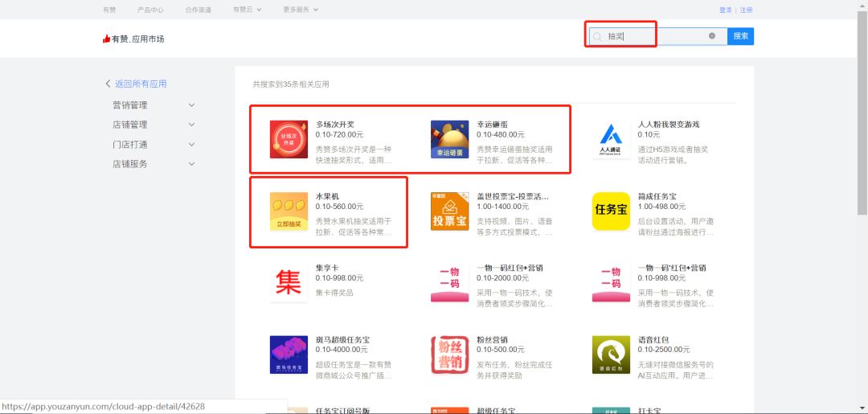The height and width of the screenshot is (414, 868).
Task: Click the magnifier icon in search box
Action: [x=597, y=36]
